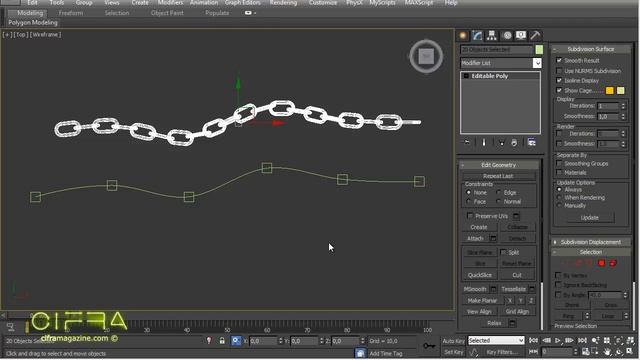The image size is (640, 360).
Task: Click the light green cage color swatch
Action: click(620, 91)
